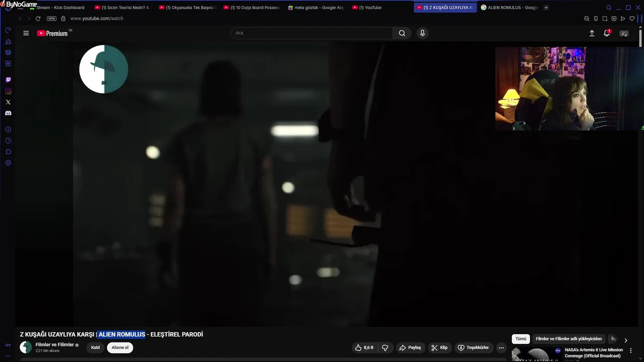
Task: Click the search magnifier button beside Ara
Action: (x=402, y=33)
